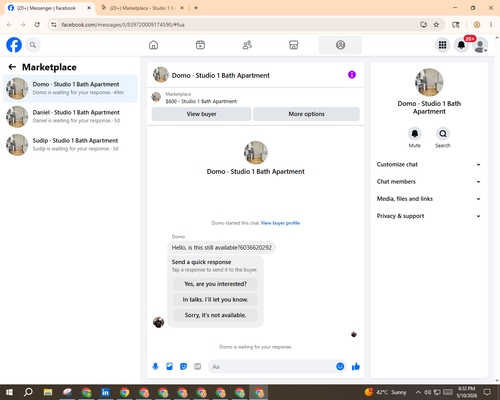Expand Customize chat section
Screen dimensions: 500x400
(429, 164)
